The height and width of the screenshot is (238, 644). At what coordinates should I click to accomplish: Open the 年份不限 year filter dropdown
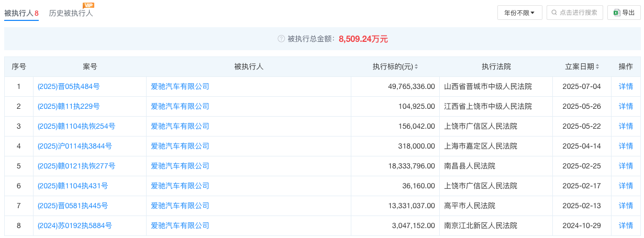519,13
